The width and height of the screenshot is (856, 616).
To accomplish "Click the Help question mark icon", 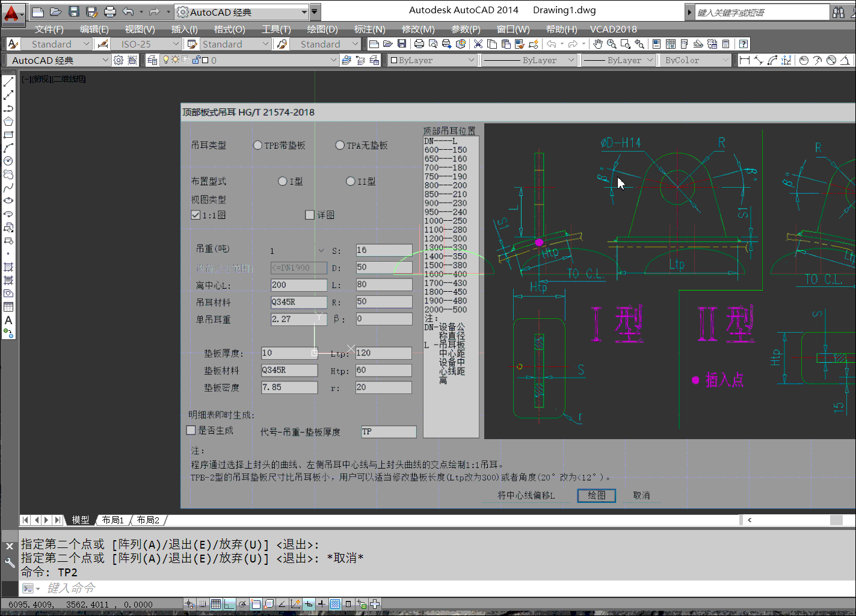I will (x=744, y=44).
